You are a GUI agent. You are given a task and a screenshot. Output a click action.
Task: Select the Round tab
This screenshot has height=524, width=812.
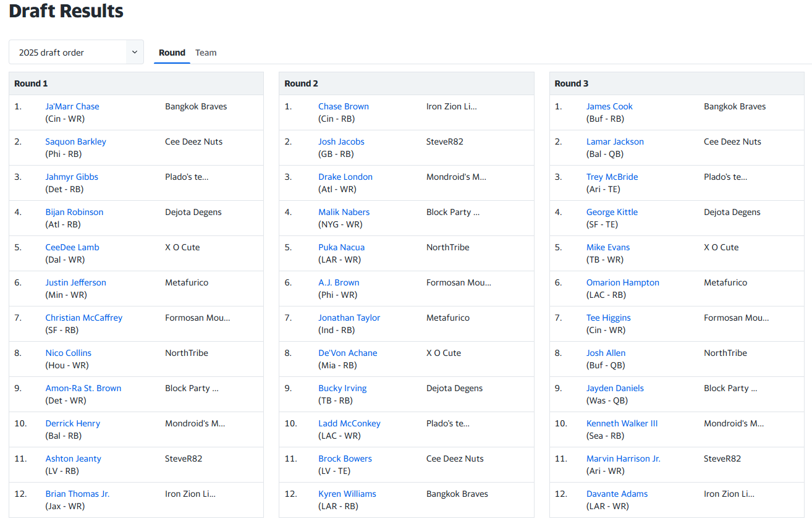pos(172,53)
